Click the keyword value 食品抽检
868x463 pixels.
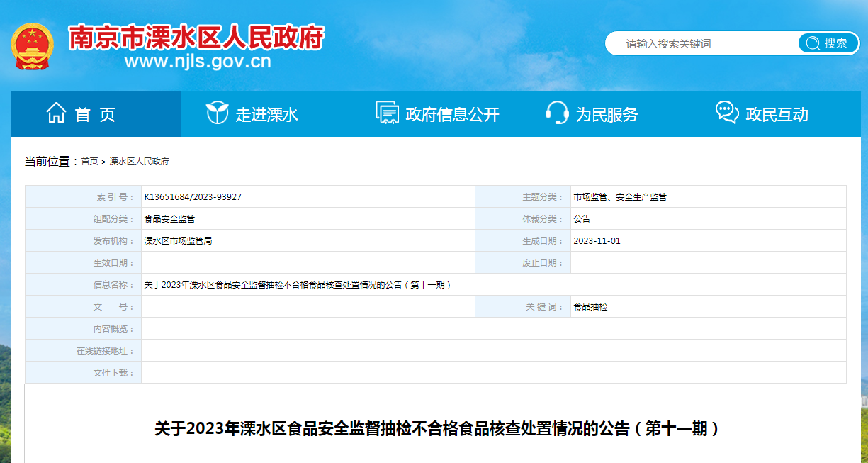point(590,307)
